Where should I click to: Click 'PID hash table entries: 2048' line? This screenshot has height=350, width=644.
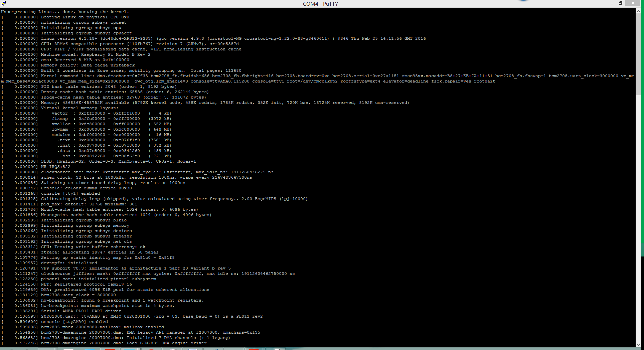tap(109, 86)
